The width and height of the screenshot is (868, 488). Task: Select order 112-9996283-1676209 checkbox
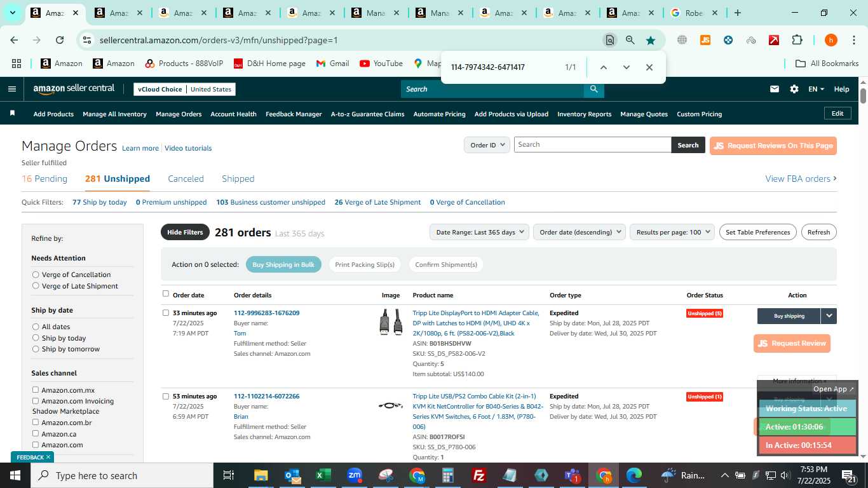click(166, 313)
